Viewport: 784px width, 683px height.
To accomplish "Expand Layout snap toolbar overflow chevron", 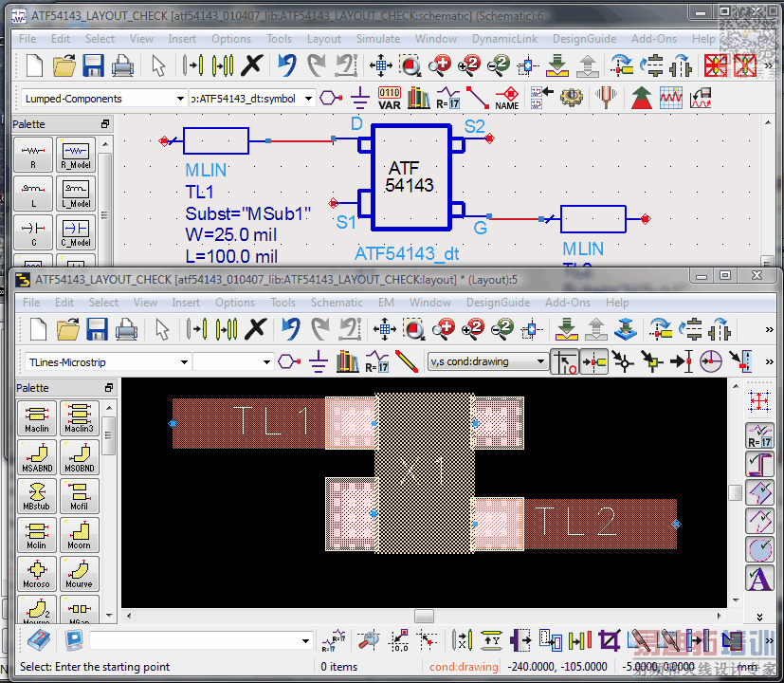I will (x=769, y=361).
